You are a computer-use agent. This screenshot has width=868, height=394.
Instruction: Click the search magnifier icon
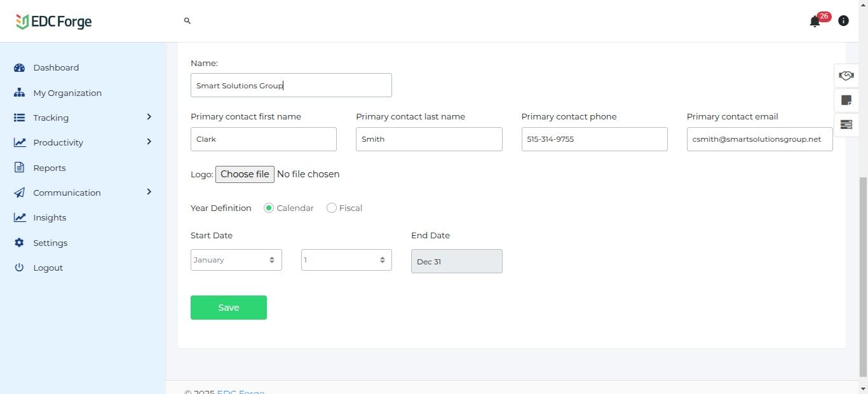click(187, 21)
